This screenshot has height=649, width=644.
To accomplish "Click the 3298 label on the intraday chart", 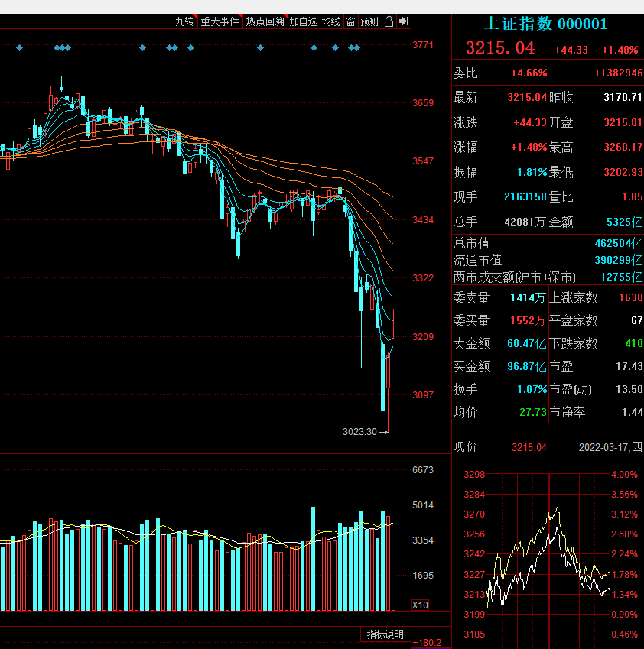I will pos(474,475).
